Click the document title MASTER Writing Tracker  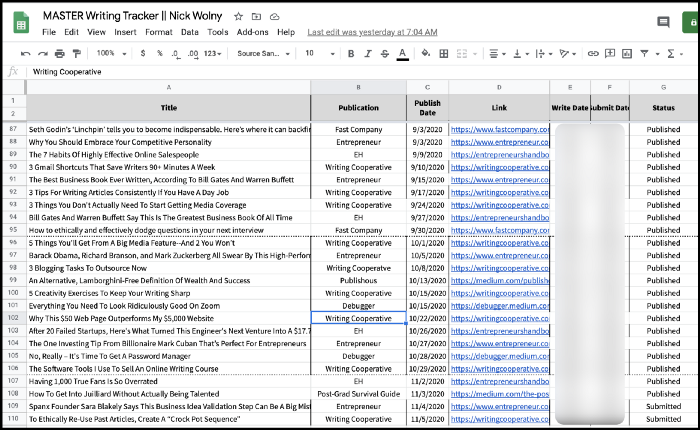point(132,16)
